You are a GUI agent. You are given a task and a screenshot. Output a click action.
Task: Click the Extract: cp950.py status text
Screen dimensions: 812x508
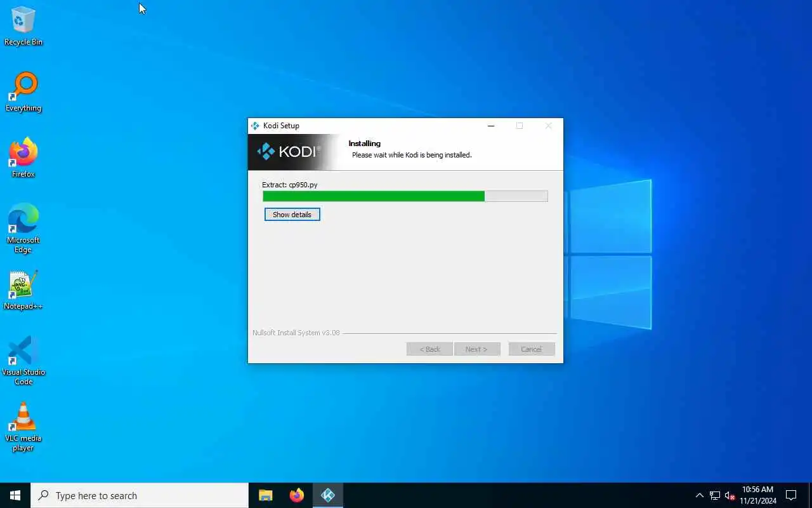290,185
